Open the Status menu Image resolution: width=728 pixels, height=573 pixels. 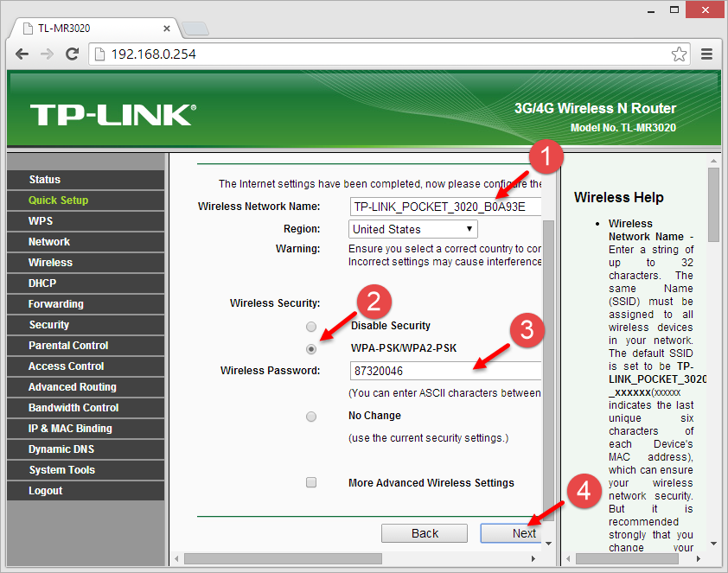[86, 180]
